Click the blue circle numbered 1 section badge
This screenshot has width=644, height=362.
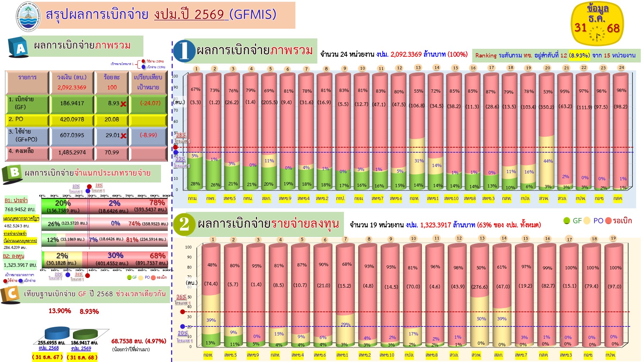pyautogui.click(x=184, y=51)
